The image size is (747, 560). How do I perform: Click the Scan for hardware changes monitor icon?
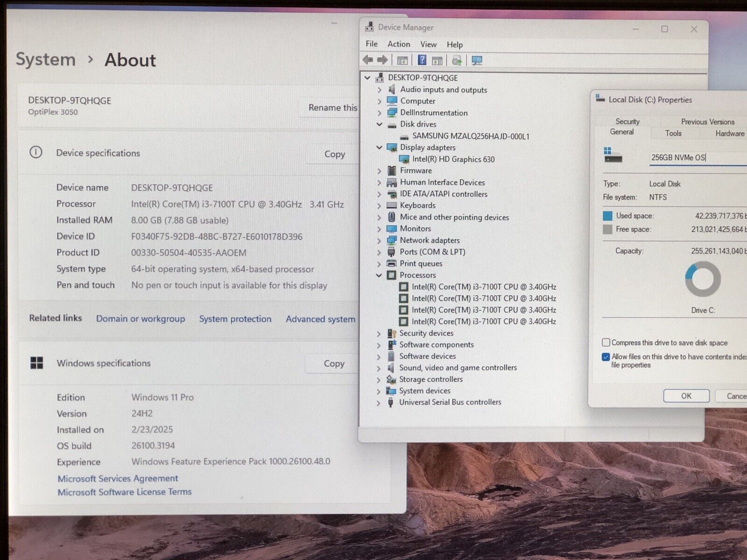(477, 60)
